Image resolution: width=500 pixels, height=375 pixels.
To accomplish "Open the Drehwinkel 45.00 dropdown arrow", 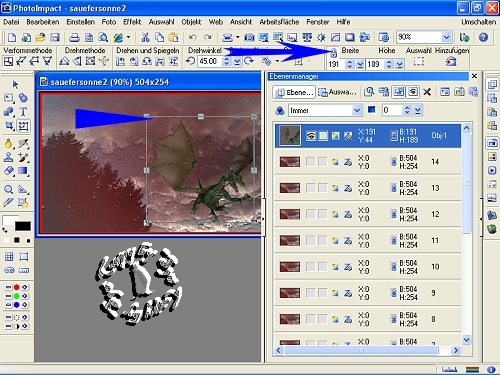I will tap(237, 62).
